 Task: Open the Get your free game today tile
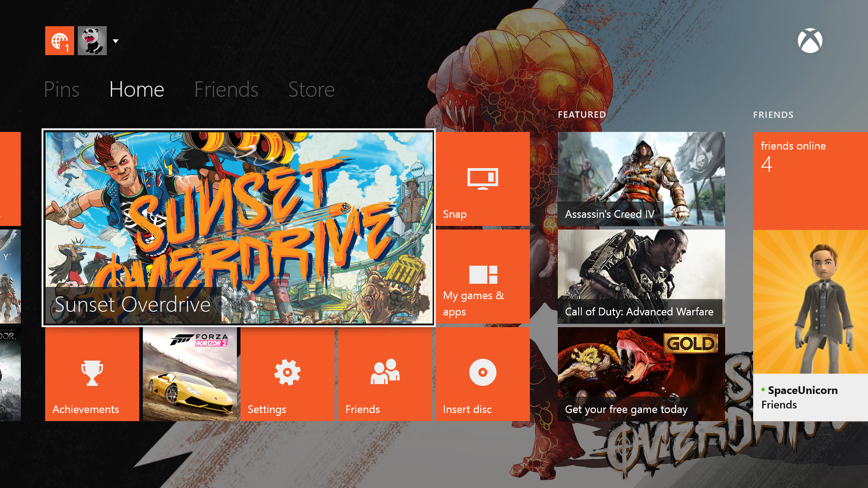coord(642,374)
